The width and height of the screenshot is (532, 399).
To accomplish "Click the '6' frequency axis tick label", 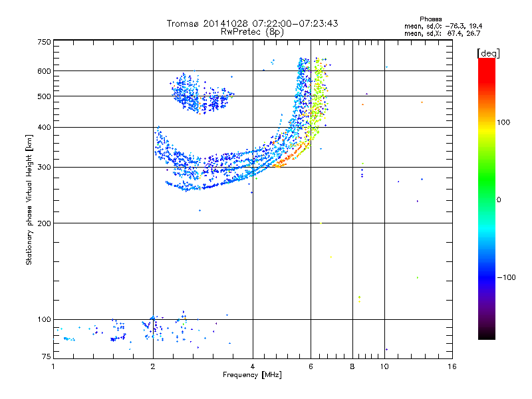I will (311, 366).
